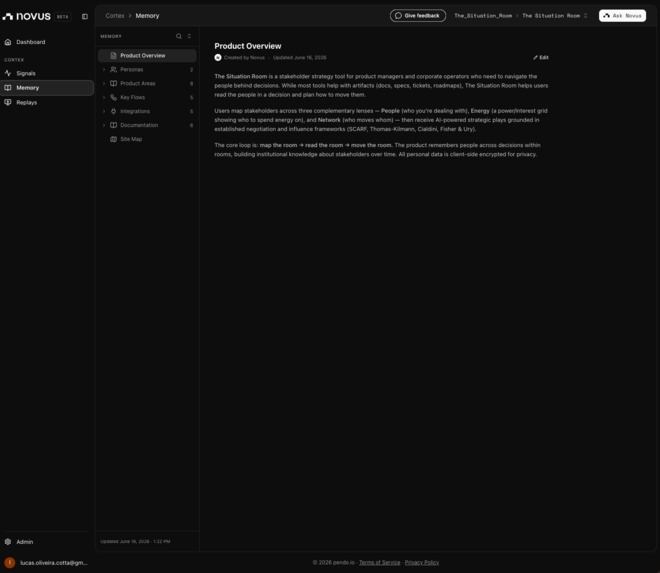Click the Admin gear icon
The width and height of the screenshot is (660, 573).
[8, 542]
